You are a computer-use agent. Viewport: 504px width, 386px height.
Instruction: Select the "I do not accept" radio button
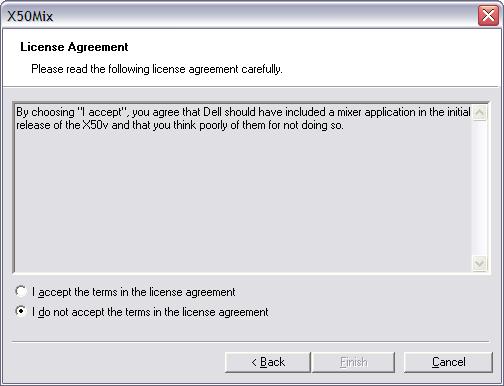click(21, 311)
